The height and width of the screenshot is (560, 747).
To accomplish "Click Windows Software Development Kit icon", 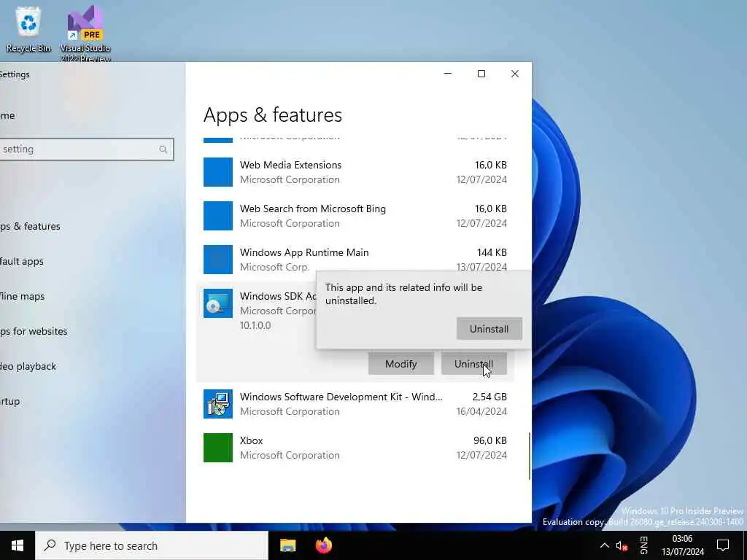I will pyautogui.click(x=217, y=404).
